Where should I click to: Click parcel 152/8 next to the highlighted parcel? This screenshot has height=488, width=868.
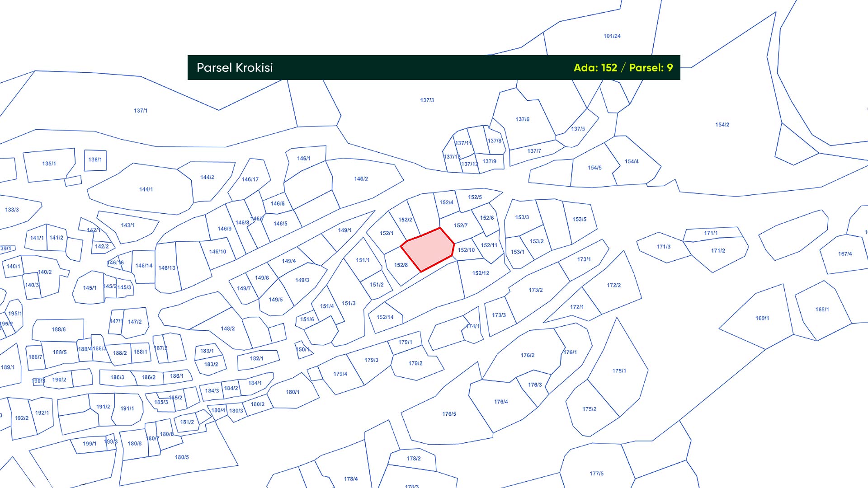pyautogui.click(x=401, y=265)
